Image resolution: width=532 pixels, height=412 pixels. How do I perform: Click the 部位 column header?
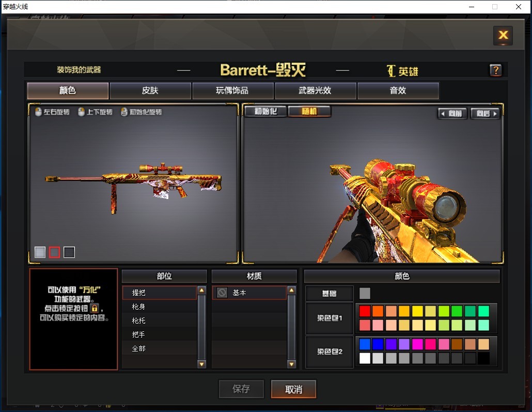coord(164,276)
